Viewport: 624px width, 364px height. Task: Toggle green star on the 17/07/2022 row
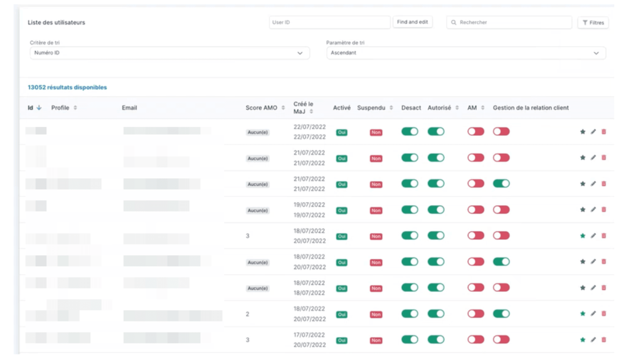coord(583,340)
